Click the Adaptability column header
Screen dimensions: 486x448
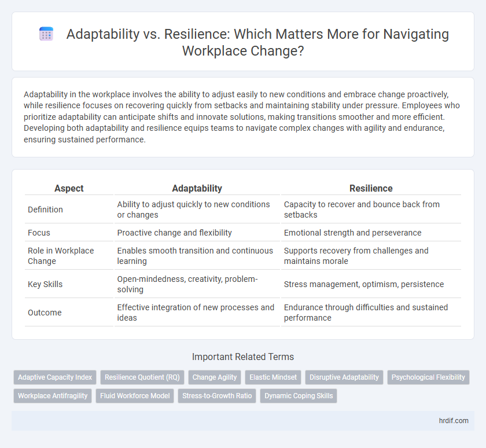pyautogui.click(x=197, y=188)
